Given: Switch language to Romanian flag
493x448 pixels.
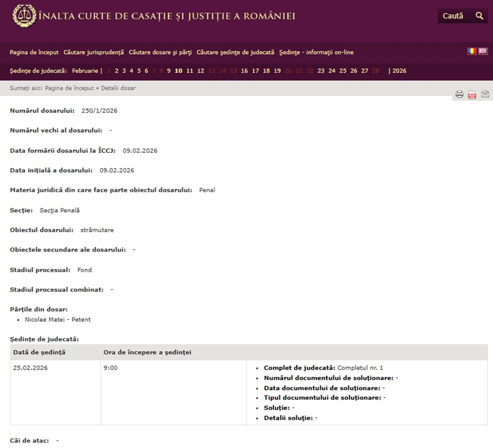Looking at the screenshot, I should click(472, 51).
